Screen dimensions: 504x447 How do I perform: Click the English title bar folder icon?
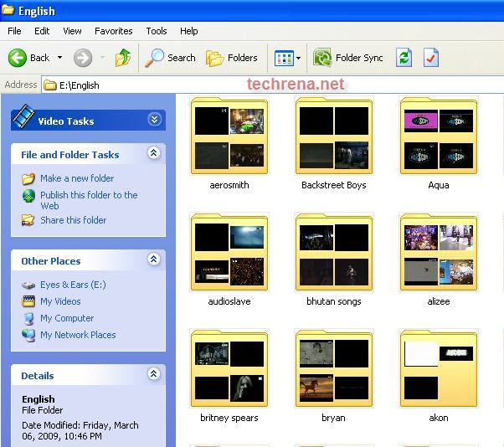(x=8, y=10)
